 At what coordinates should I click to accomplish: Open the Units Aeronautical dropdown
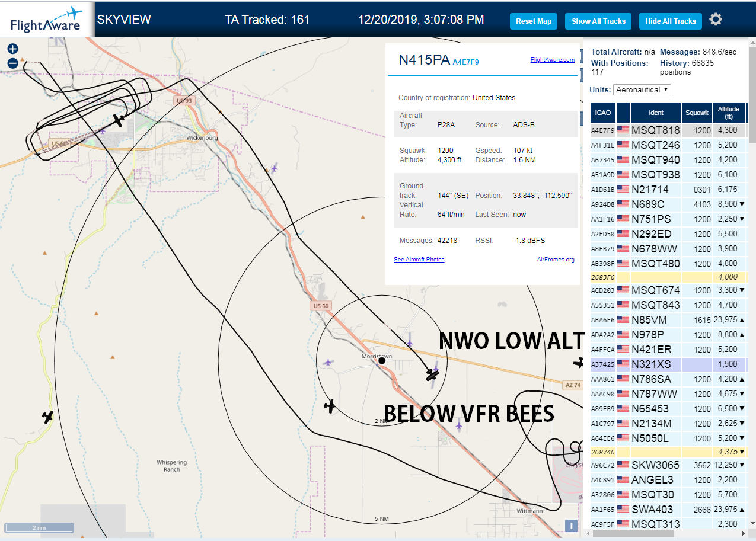point(642,89)
